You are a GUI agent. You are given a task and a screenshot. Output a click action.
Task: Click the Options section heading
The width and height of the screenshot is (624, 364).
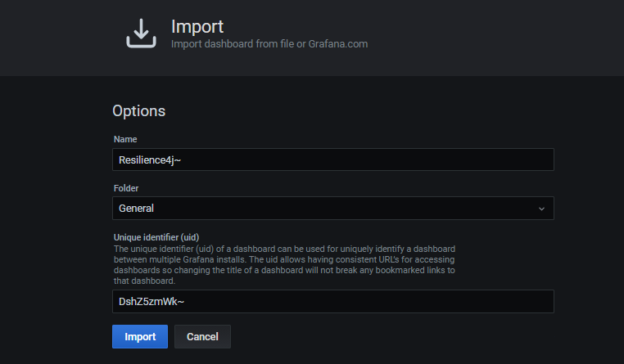pyautogui.click(x=139, y=111)
